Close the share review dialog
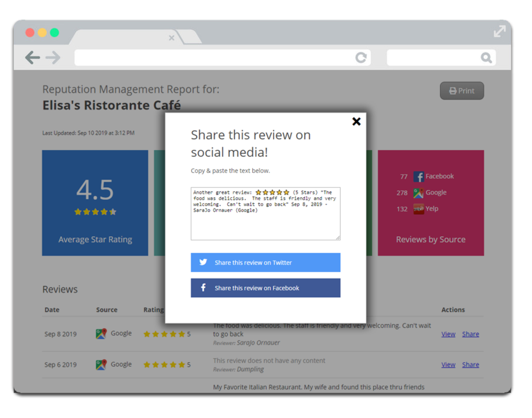This screenshot has height=418, width=532. point(356,121)
